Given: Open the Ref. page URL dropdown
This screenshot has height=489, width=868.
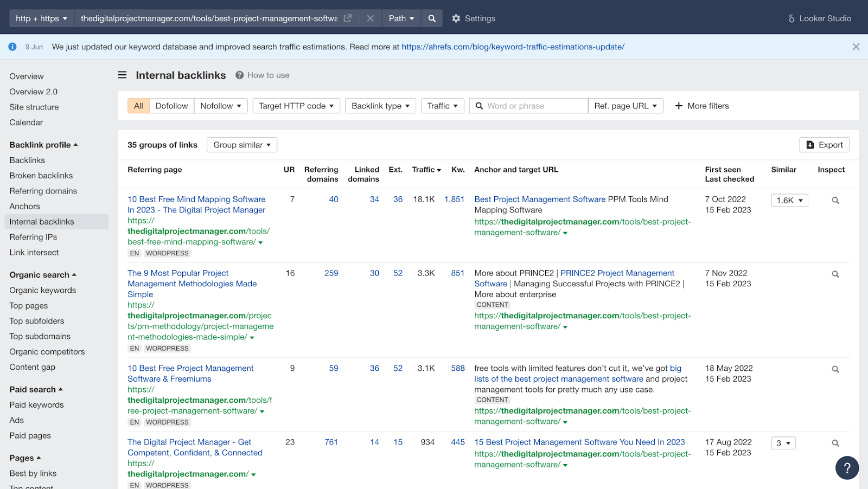Looking at the screenshot, I should (x=626, y=106).
